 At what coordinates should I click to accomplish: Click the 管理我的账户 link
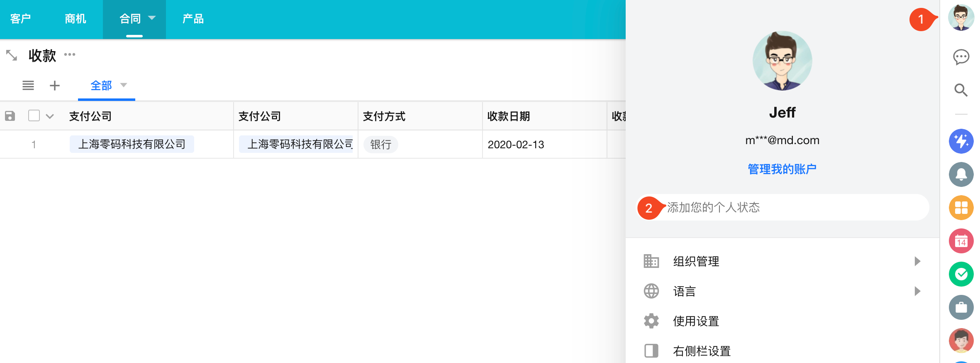(x=782, y=169)
